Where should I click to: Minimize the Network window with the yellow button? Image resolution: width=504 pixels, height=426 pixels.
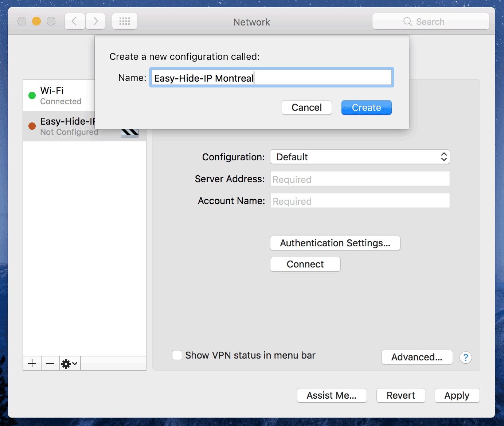click(36, 21)
